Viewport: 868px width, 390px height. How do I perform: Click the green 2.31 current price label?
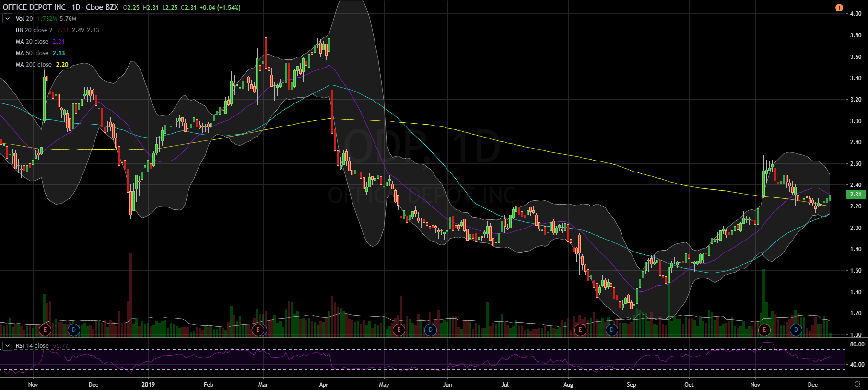coord(856,195)
